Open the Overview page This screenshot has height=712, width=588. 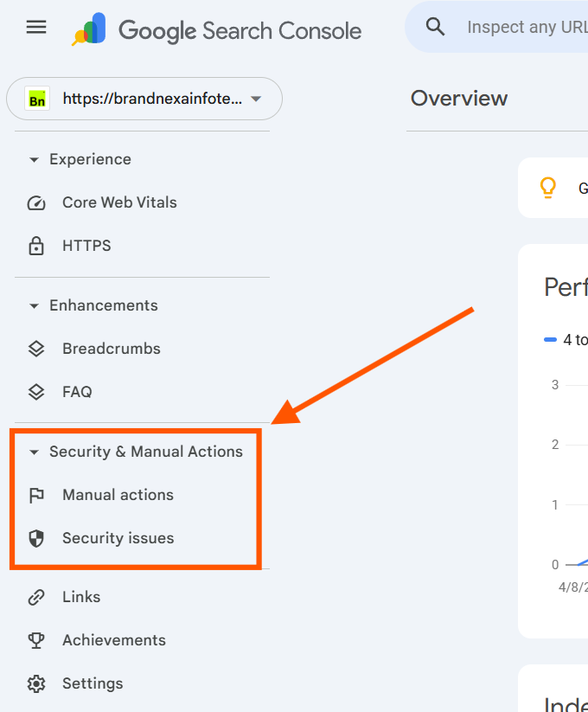[459, 98]
